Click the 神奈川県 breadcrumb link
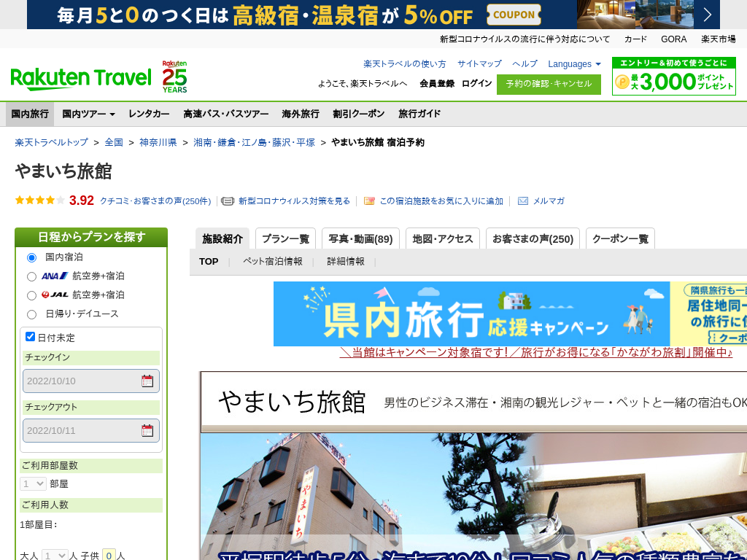This screenshot has height=560, width=747. coord(158,142)
